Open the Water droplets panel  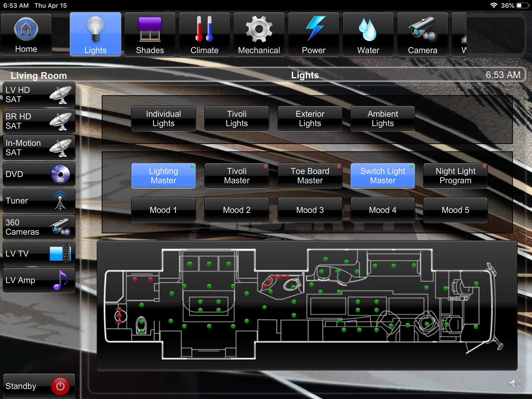pyautogui.click(x=368, y=34)
